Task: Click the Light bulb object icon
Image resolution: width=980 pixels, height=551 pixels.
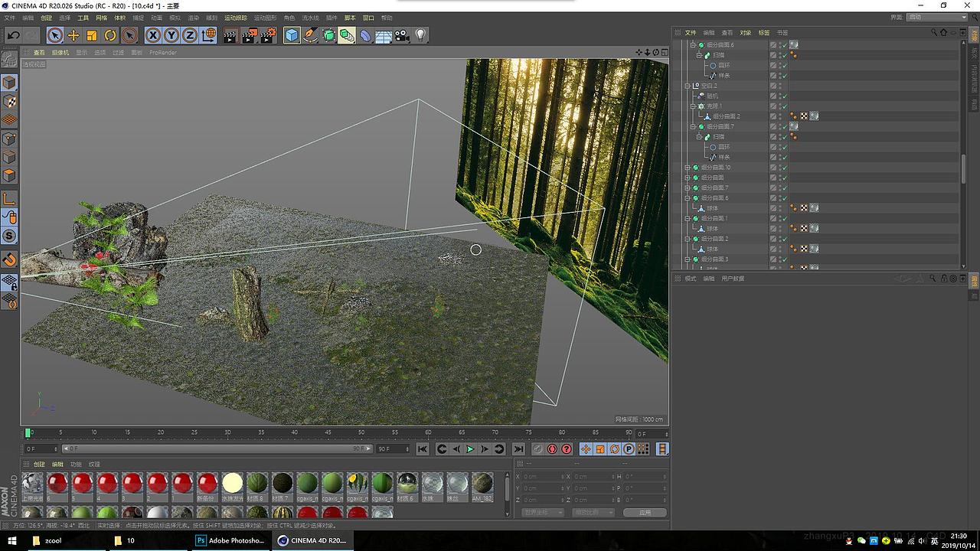Action: coord(420,35)
